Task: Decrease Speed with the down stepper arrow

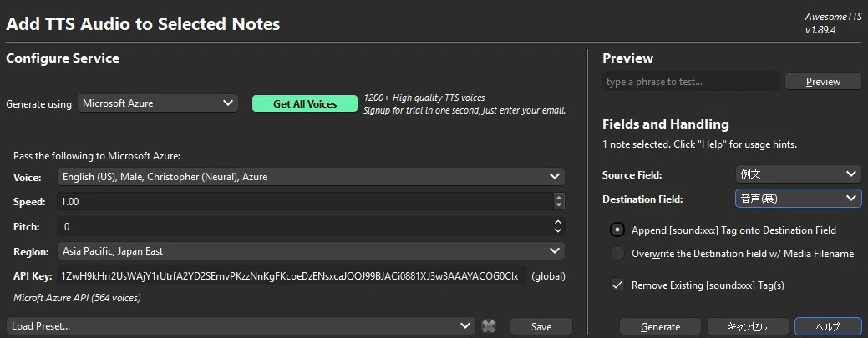Action: [x=559, y=205]
